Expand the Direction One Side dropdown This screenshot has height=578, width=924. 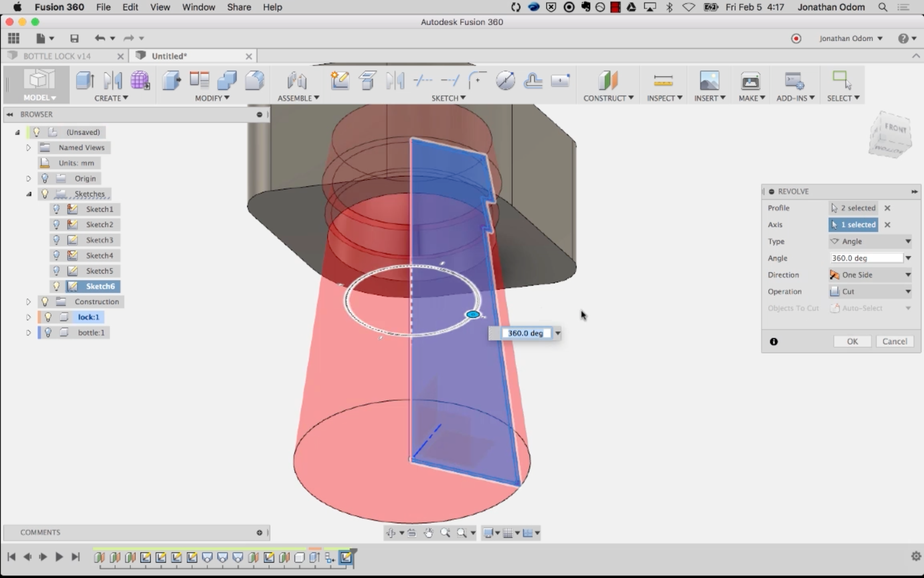(x=869, y=275)
